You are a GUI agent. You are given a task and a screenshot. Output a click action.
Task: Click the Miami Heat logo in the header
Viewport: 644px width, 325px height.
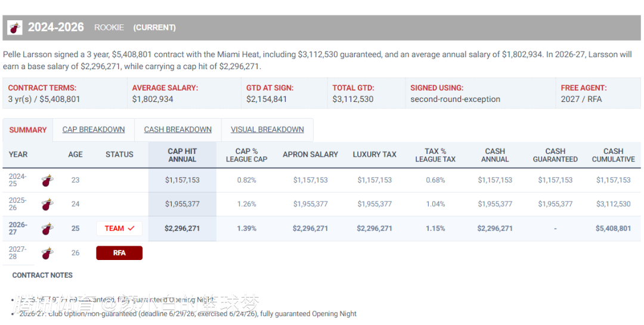[15, 27]
